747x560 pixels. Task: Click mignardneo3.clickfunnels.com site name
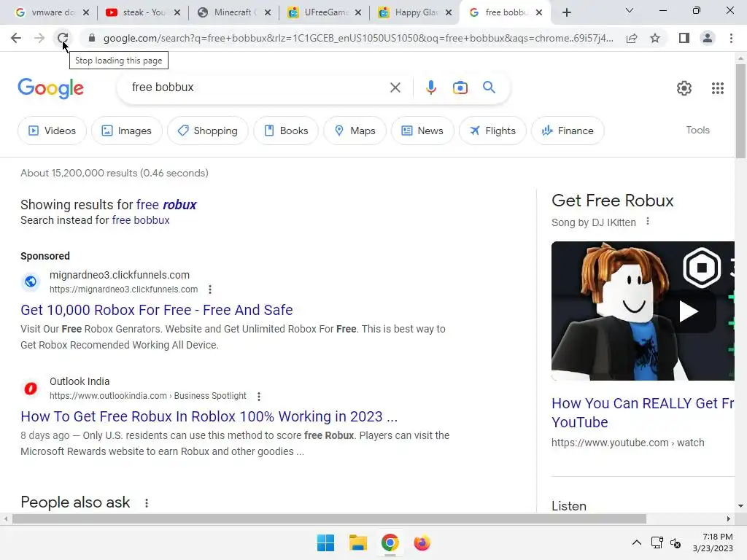pyautogui.click(x=120, y=275)
